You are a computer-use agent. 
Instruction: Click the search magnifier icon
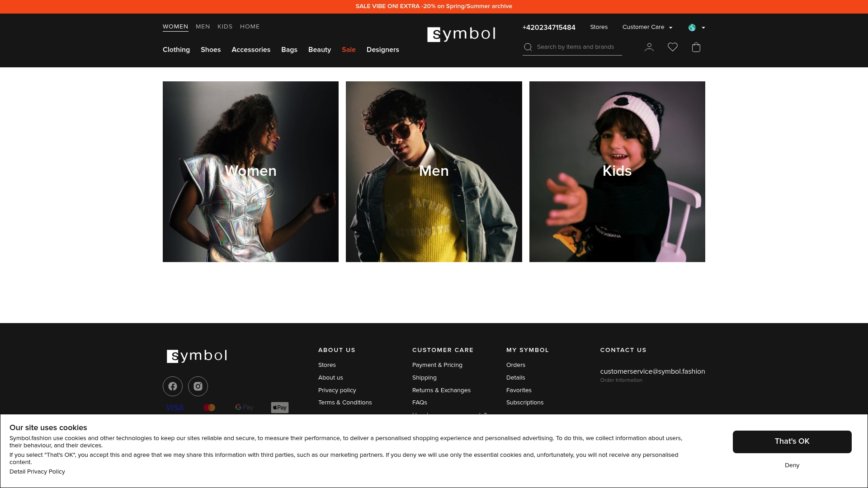coord(528,47)
